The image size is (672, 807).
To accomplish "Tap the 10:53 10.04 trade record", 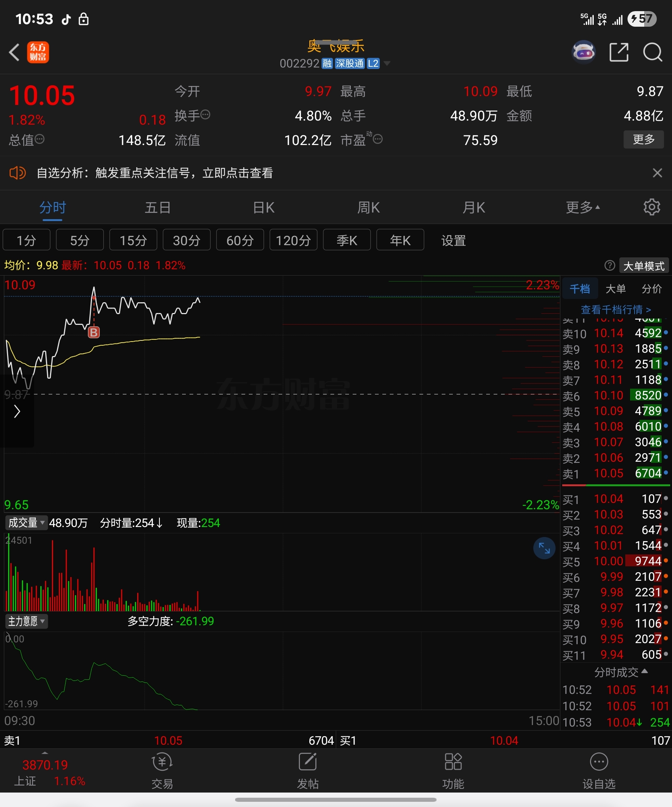I will 616,722.
